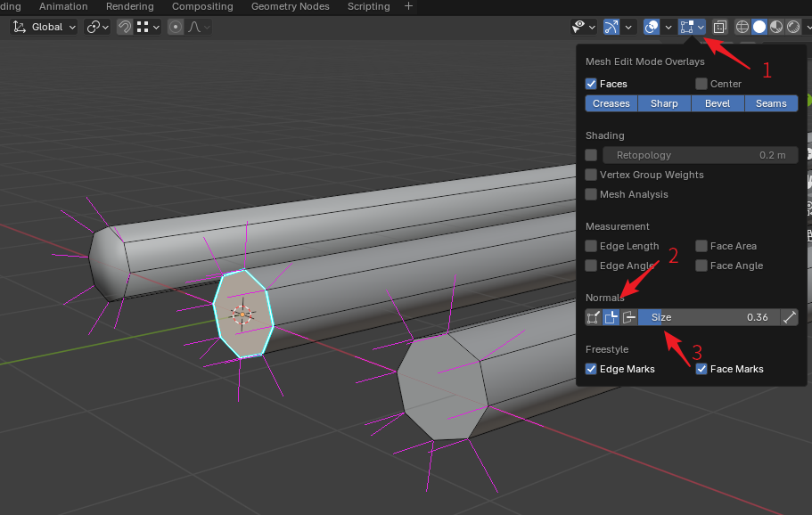The width and height of the screenshot is (812, 515).
Task: Switch to Material Preview shading
Action: [x=776, y=27]
